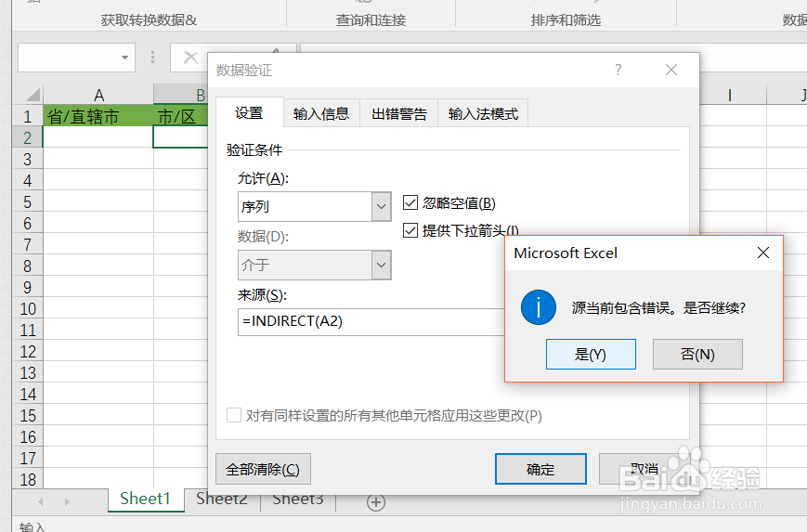807x532 pixels.
Task: Switch to the 设置 tab
Action: pos(250,112)
